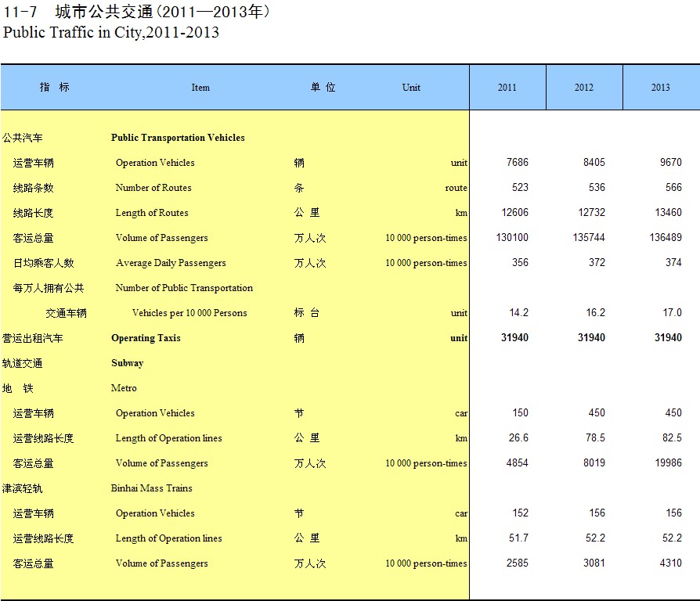Select the 'Operating Taxis' row label

(x=146, y=338)
